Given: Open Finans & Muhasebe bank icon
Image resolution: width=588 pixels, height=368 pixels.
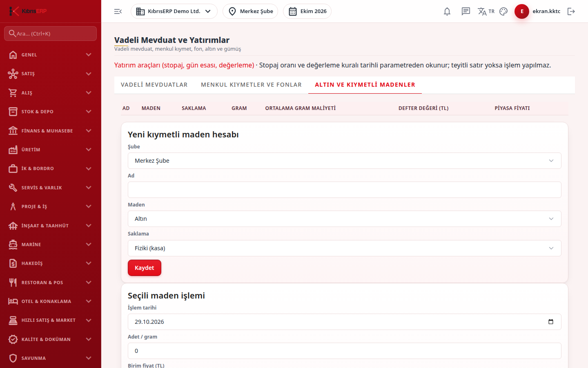Looking at the screenshot, I should pos(13,131).
